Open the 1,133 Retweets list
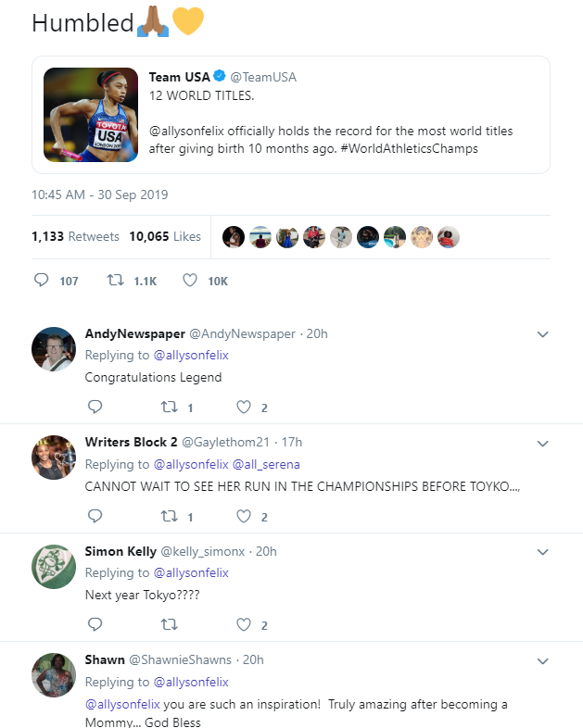 (75, 236)
